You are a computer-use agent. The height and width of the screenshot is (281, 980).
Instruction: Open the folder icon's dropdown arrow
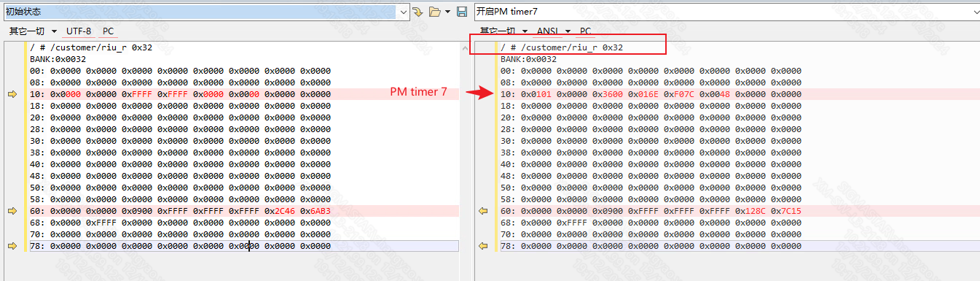pos(447,12)
